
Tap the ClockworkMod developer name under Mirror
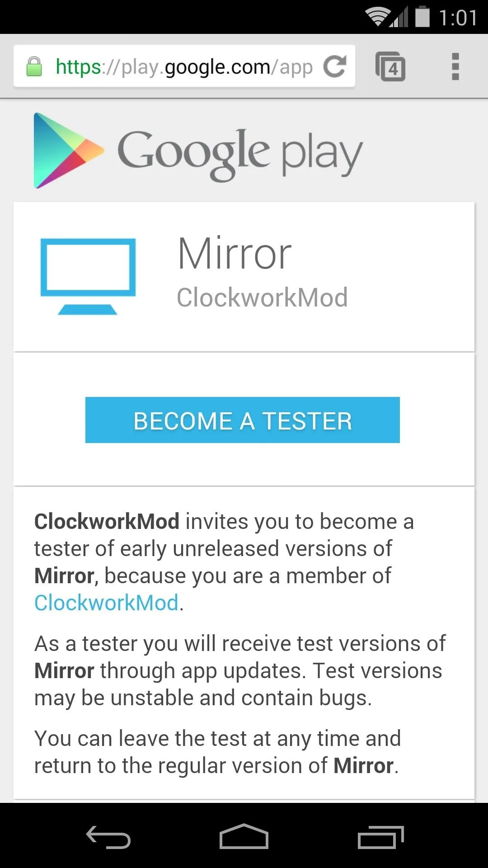262,297
